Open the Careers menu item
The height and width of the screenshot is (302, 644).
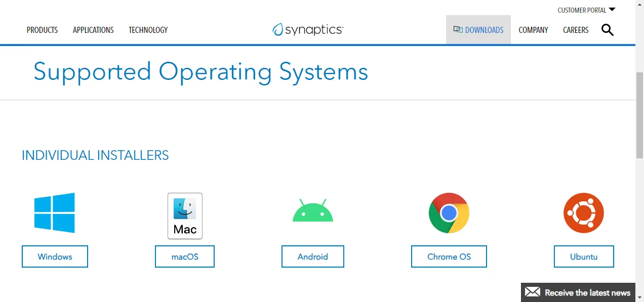(576, 30)
